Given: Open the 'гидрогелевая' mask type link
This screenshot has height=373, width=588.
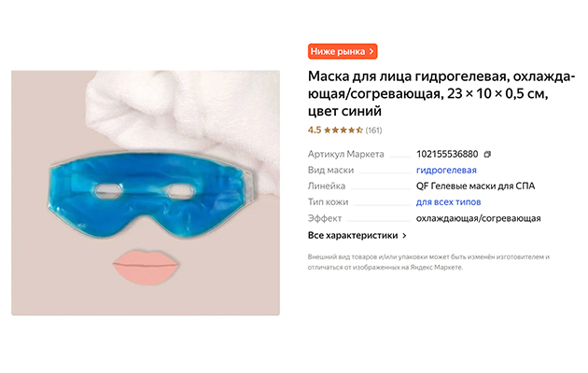Looking at the screenshot, I should (x=446, y=170).
